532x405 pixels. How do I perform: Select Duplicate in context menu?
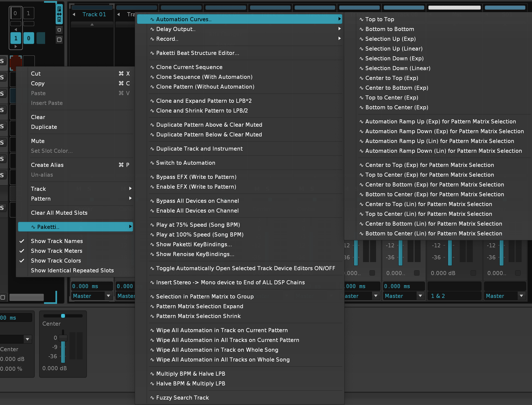coord(44,127)
